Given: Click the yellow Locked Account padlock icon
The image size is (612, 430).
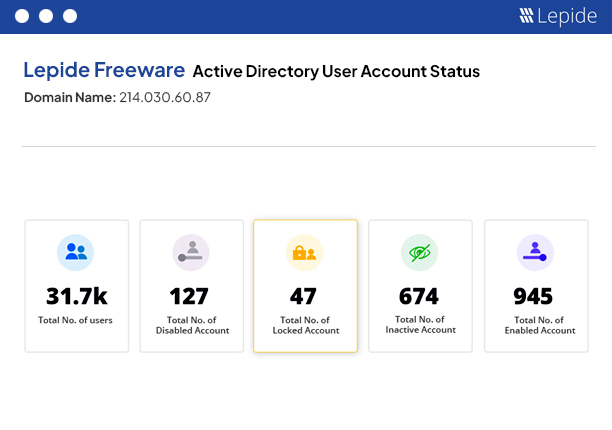Looking at the screenshot, I should [x=304, y=252].
